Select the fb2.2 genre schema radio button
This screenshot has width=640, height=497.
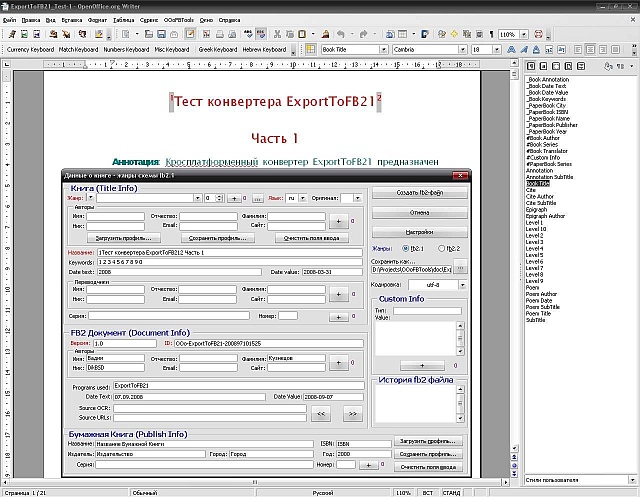point(443,249)
